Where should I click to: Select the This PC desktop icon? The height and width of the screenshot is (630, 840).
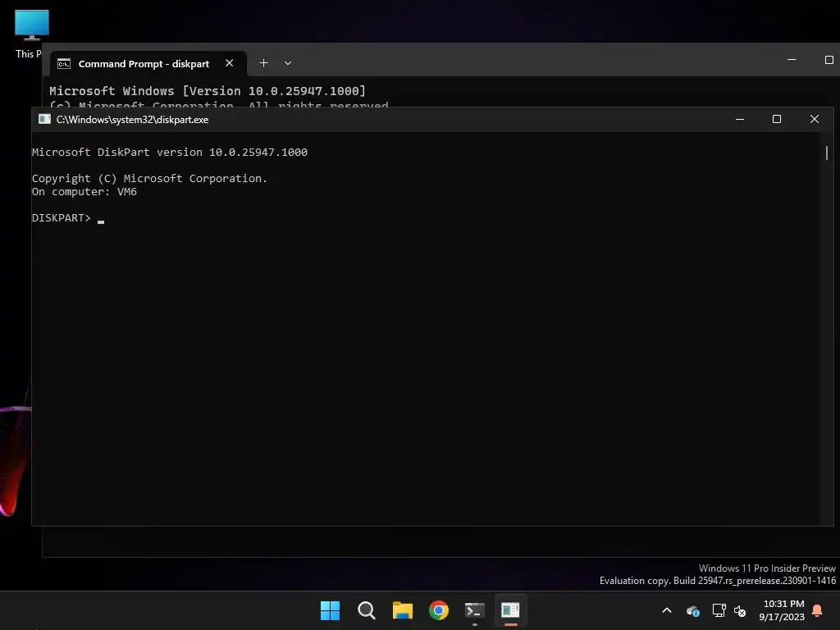tap(31, 34)
